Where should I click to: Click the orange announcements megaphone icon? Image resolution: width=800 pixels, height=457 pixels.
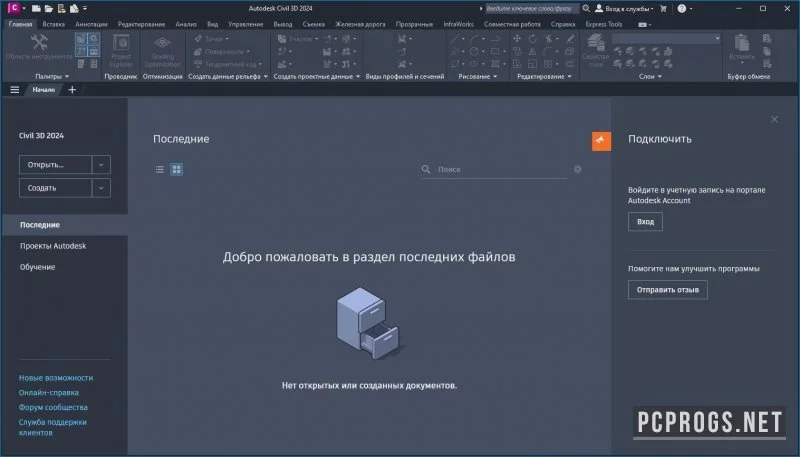pos(601,141)
